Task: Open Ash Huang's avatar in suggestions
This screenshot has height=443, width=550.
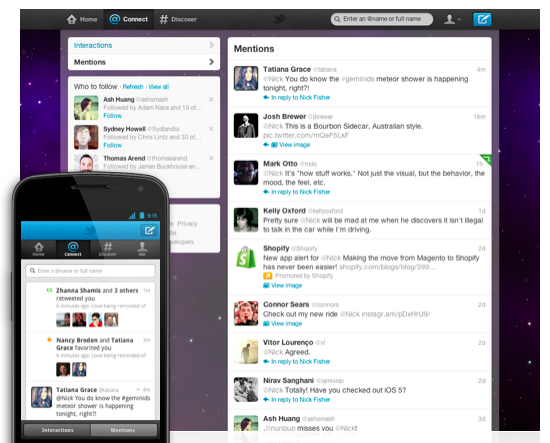Action: [x=86, y=108]
